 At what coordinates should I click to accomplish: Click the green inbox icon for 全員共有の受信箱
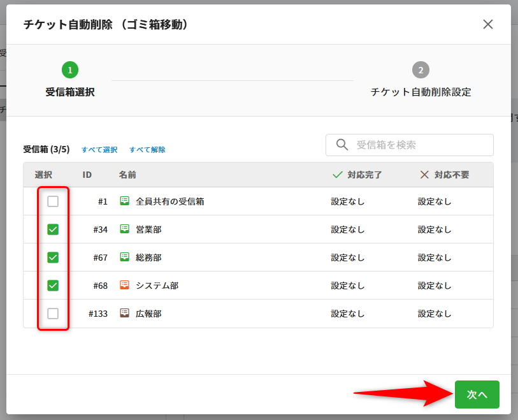(124, 201)
